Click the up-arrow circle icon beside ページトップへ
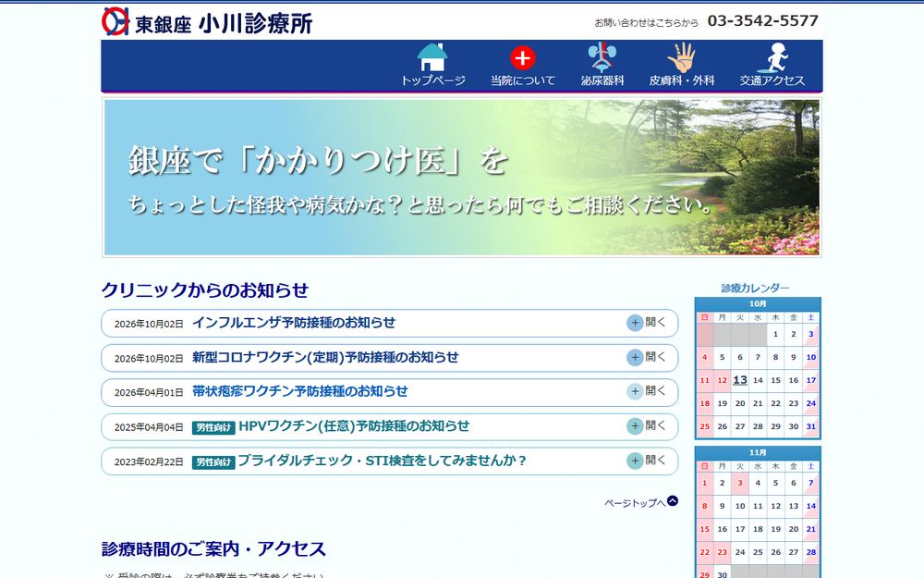 [673, 501]
